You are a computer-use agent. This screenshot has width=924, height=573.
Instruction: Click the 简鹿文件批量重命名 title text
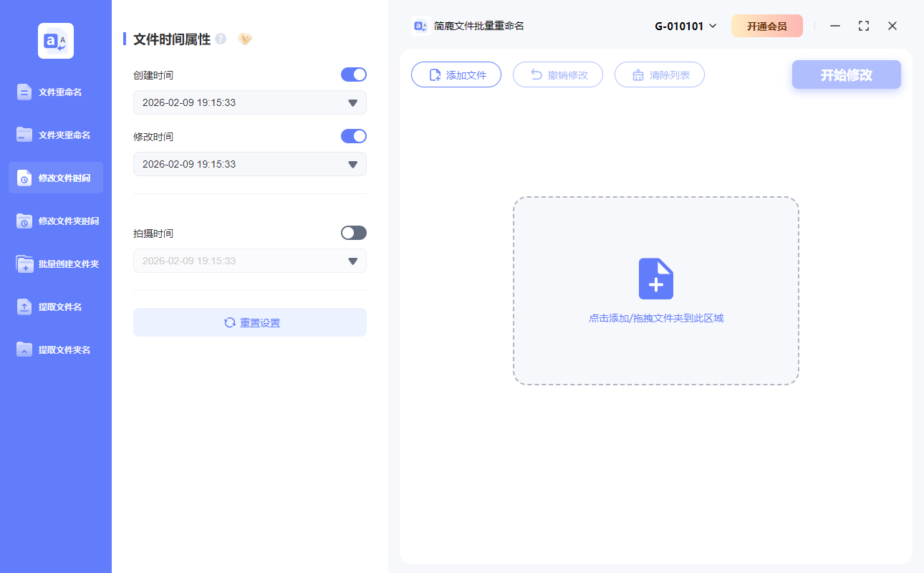coord(479,26)
